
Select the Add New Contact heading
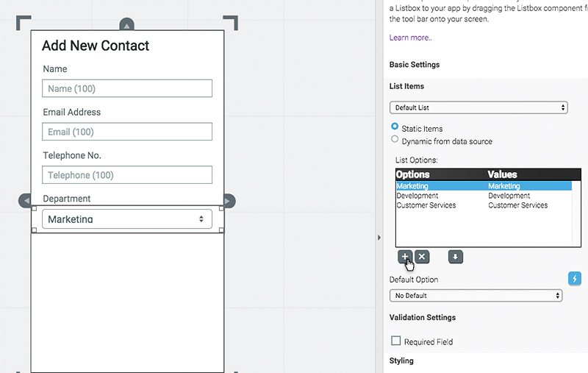(x=96, y=46)
